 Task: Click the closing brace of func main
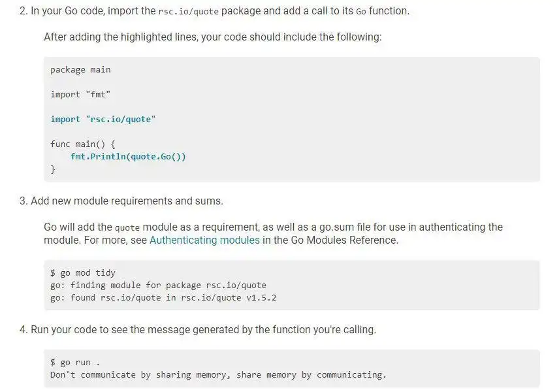click(53, 169)
